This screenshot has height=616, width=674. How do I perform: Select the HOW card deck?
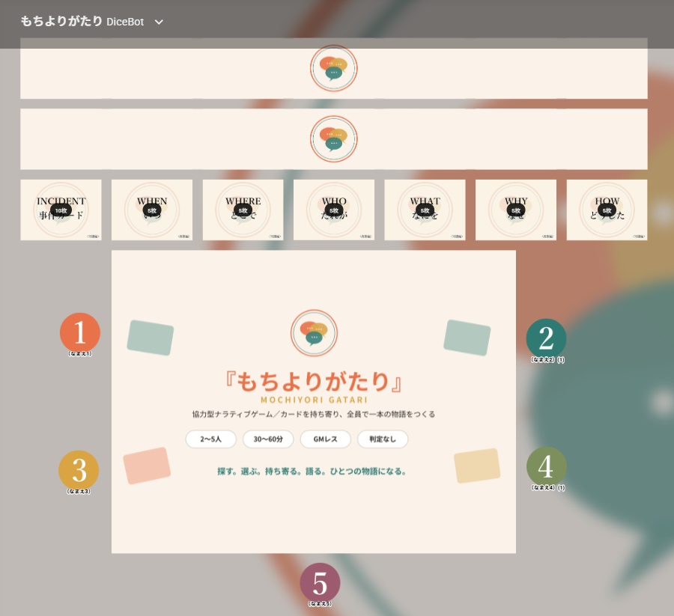(607, 210)
